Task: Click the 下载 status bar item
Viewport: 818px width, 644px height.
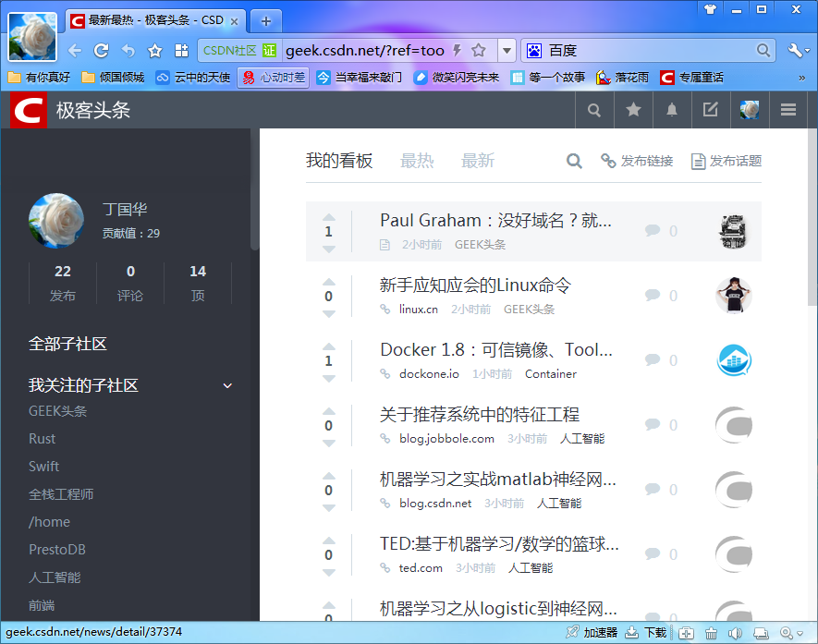Action: [646, 633]
